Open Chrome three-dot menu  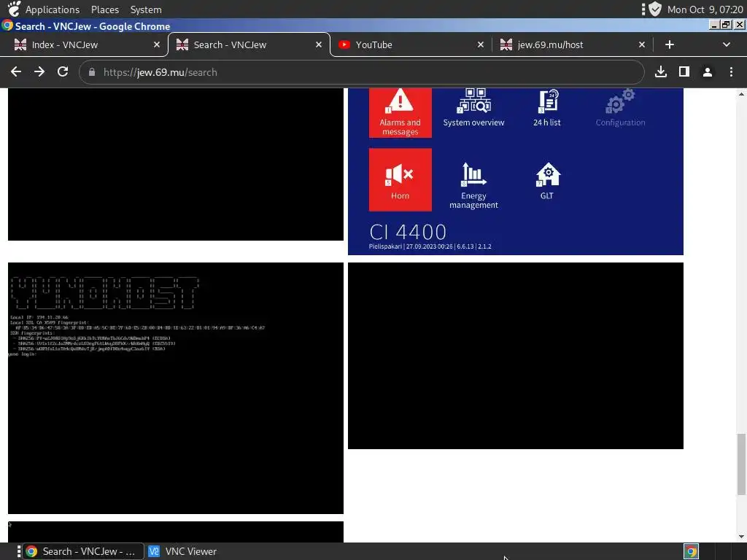pos(731,72)
